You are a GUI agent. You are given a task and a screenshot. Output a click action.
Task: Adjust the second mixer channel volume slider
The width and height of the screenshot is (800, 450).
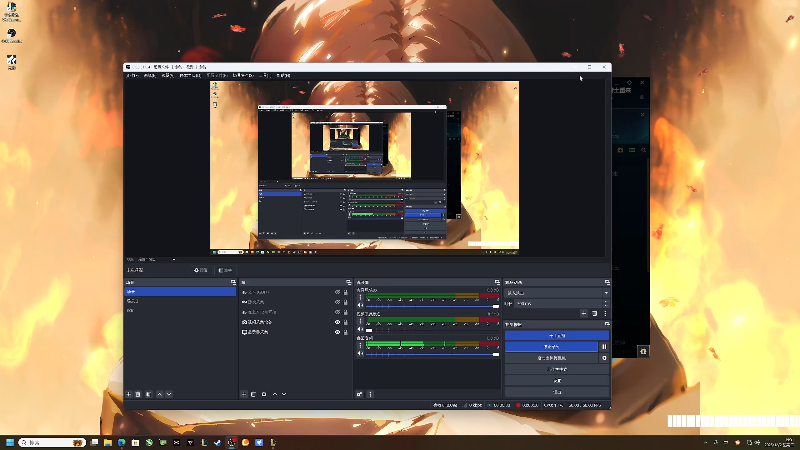click(433, 330)
